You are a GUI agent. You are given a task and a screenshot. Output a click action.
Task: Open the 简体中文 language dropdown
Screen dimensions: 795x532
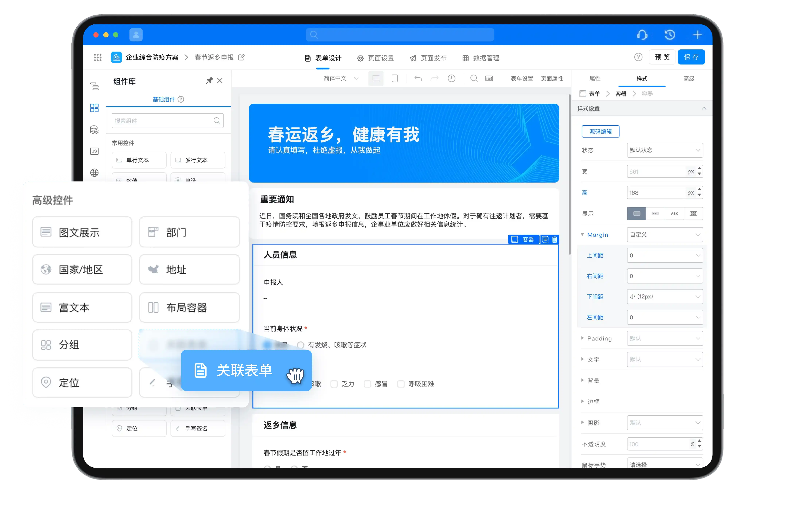[x=341, y=78]
